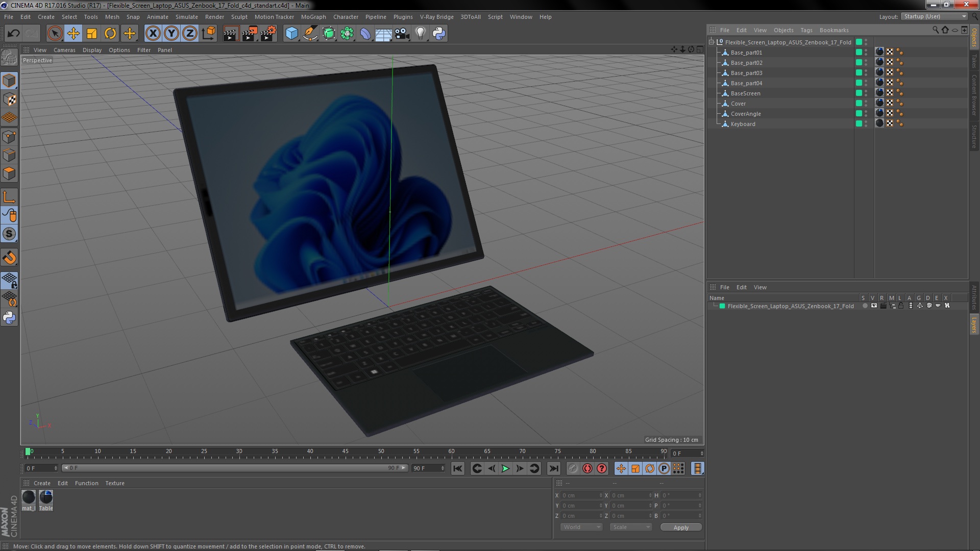Viewport: 980px width, 551px height.
Task: Toggle layer solo dot
Action: click(x=865, y=306)
